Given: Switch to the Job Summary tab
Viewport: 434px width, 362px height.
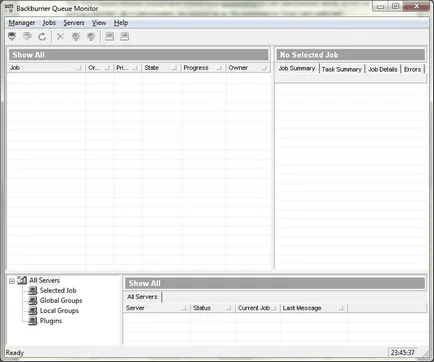Looking at the screenshot, I should pyautogui.click(x=297, y=68).
